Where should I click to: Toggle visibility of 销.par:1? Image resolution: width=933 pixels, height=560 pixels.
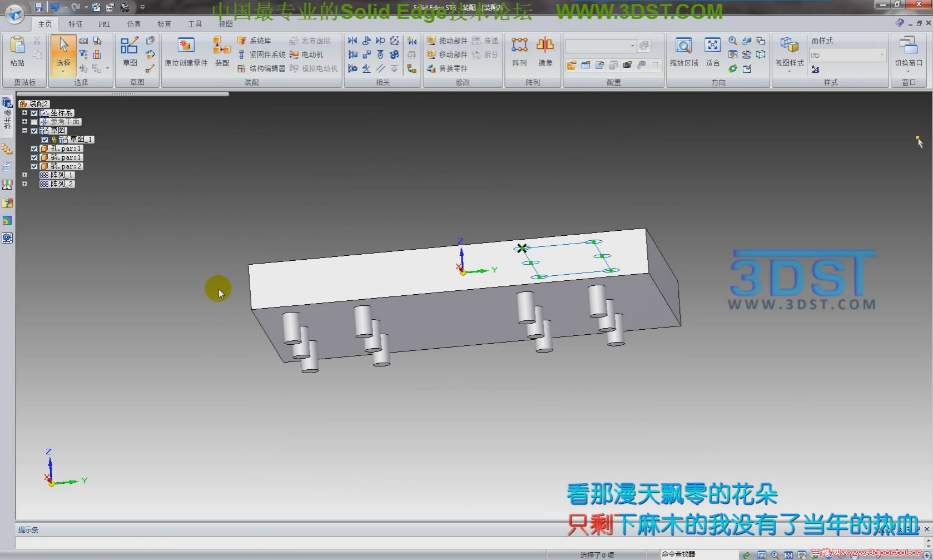34,157
